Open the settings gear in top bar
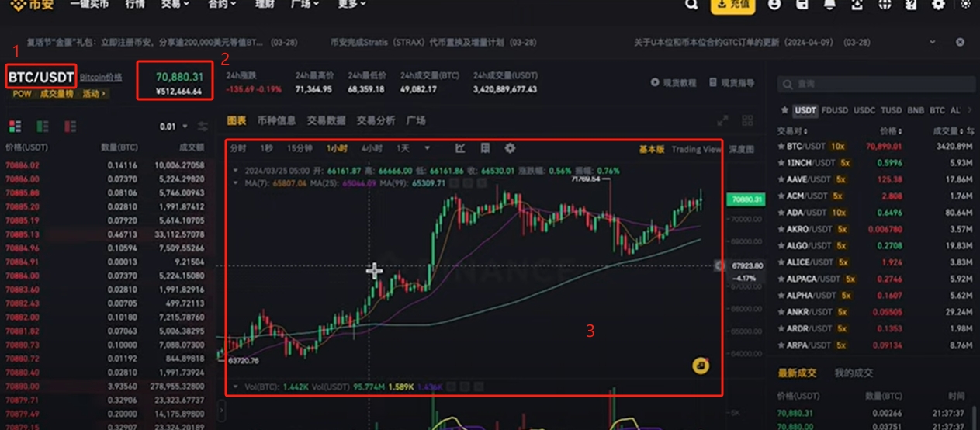Screen dimensions: 980x430 click(939, 4)
